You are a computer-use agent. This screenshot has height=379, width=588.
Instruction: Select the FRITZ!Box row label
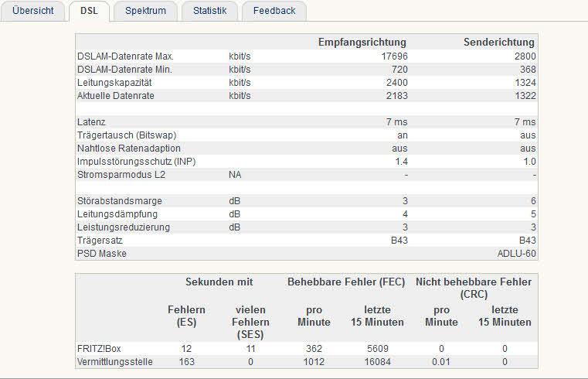point(99,349)
